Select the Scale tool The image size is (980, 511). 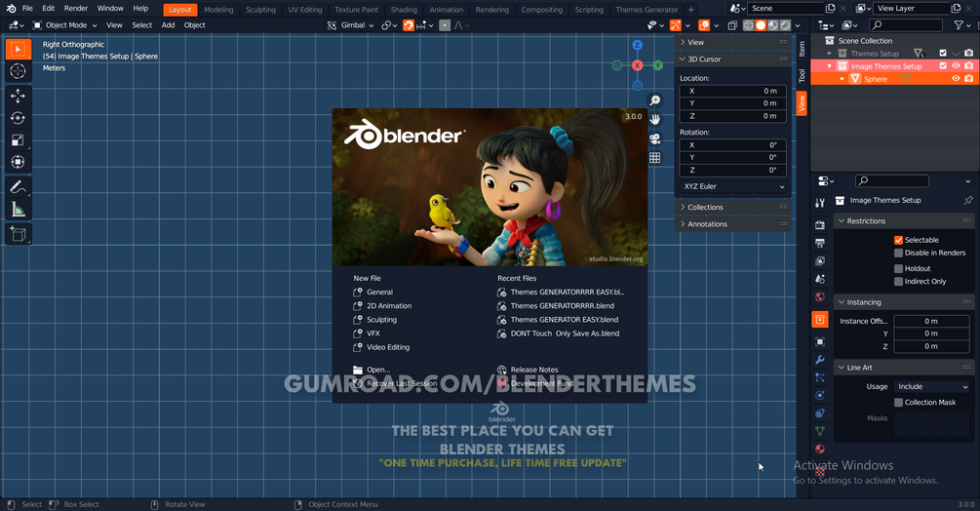19,139
